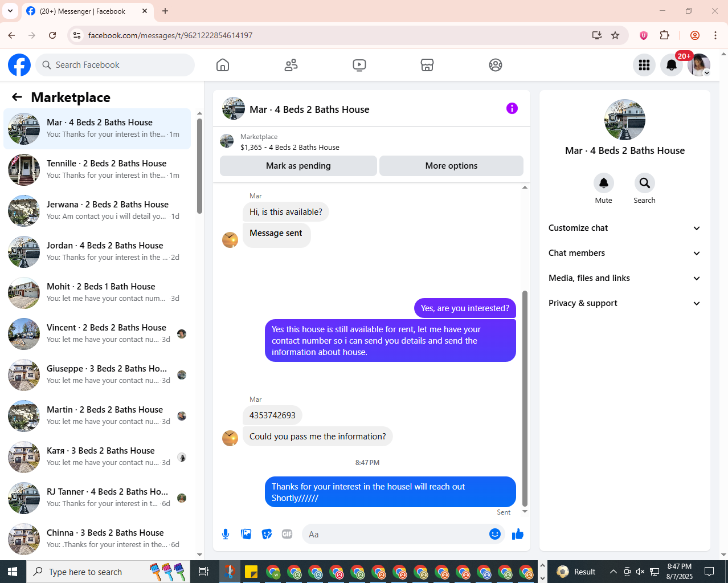Image resolution: width=728 pixels, height=583 pixels.
Task: Attach a file with photo icon
Action: tap(246, 534)
